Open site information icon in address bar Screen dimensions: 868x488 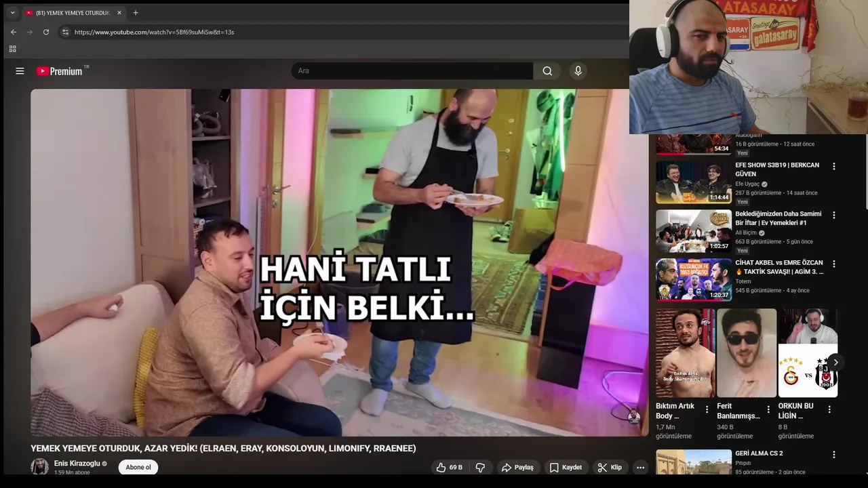(x=65, y=32)
